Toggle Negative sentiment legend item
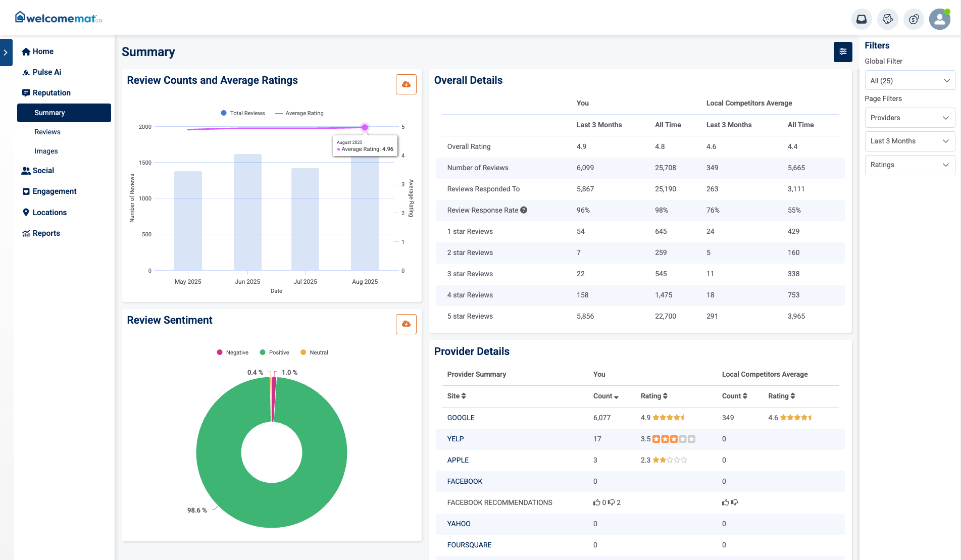Viewport: 961px width, 560px height. click(x=233, y=352)
